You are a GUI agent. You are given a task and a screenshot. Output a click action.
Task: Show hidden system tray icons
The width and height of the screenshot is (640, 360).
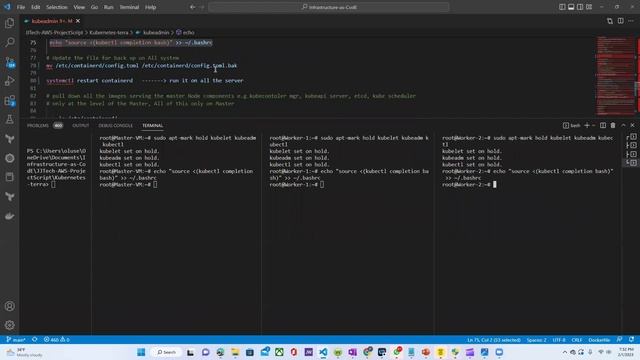coord(564,352)
